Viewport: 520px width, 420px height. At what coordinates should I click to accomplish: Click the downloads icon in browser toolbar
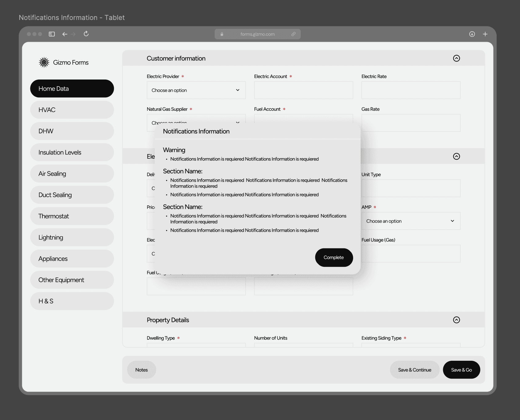pyautogui.click(x=472, y=34)
